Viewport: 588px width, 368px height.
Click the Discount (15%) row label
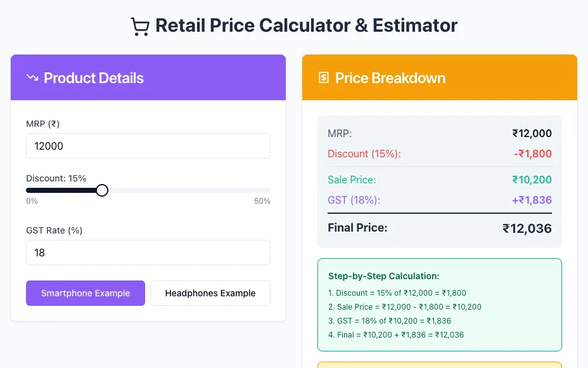tap(364, 154)
